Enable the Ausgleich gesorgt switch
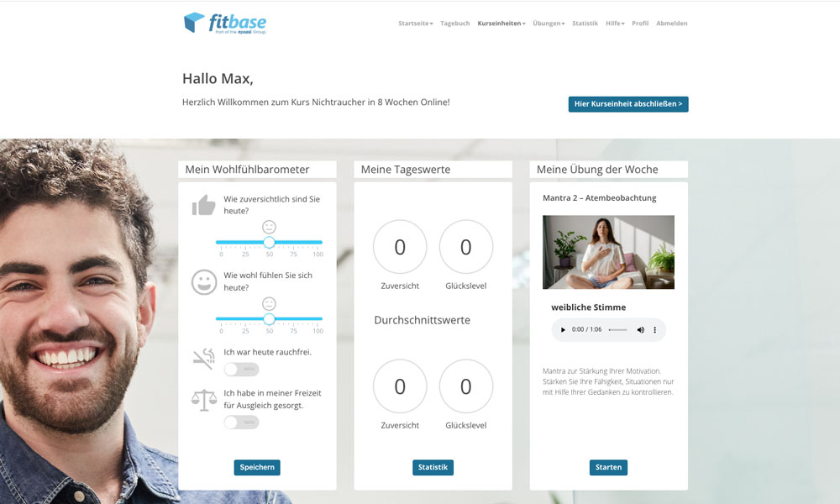 pos(239,422)
